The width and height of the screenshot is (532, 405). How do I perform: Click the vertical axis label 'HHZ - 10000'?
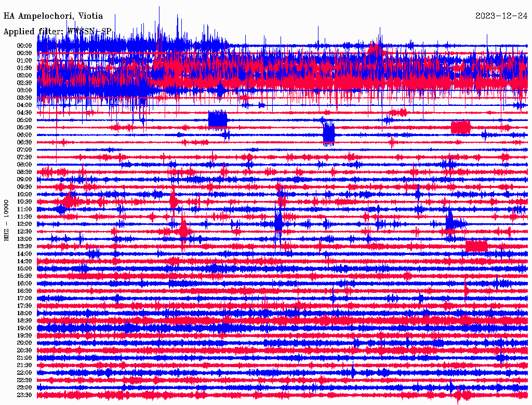coord(6,220)
